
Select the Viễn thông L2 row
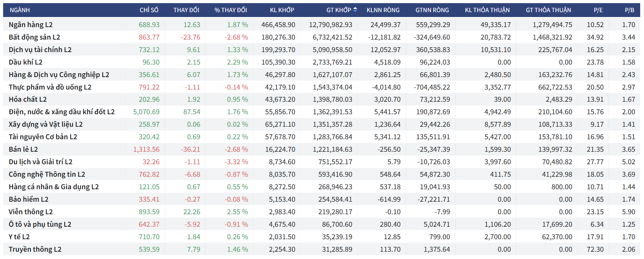pos(31,212)
